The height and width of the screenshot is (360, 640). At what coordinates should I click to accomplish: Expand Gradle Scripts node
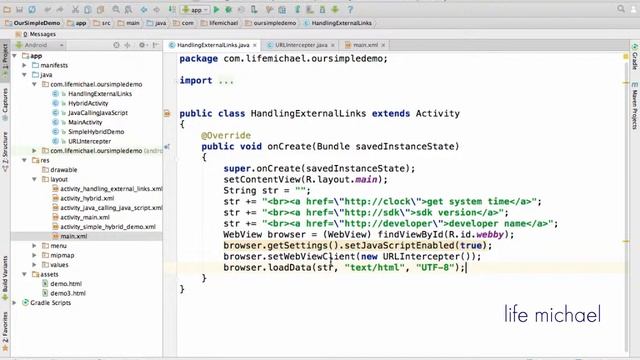(x=15, y=303)
